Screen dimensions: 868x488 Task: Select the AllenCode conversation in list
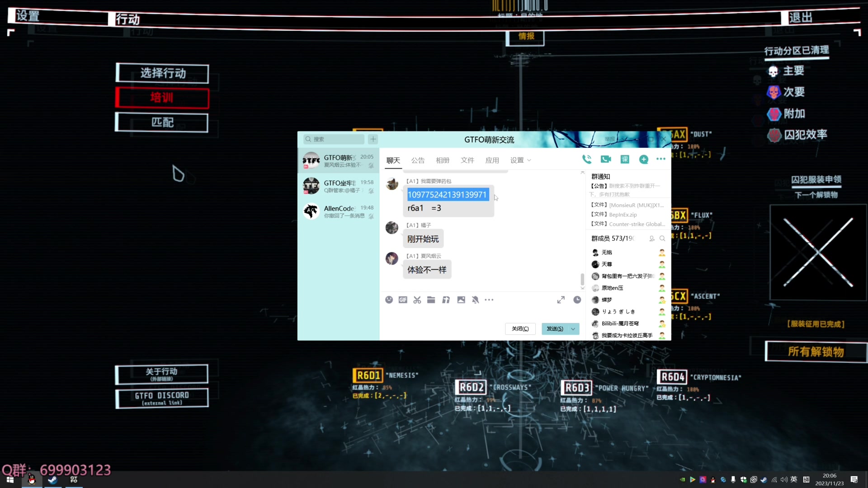click(338, 211)
